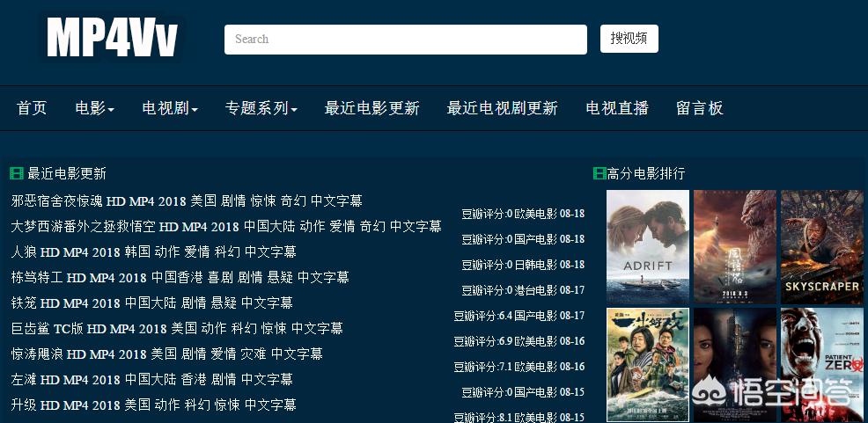Viewport: 868px width, 423px height.
Task: Open the 最近电影更新 nav item
Action: [371, 108]
